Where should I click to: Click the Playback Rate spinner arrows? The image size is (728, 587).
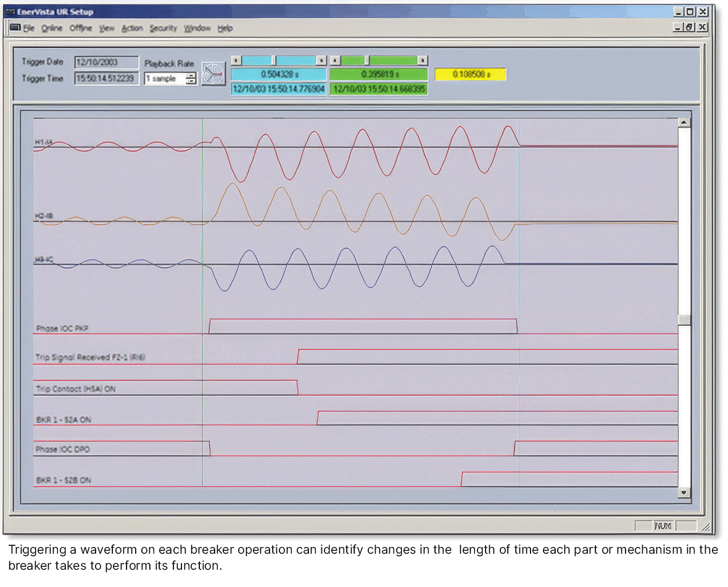pos(191,79)
